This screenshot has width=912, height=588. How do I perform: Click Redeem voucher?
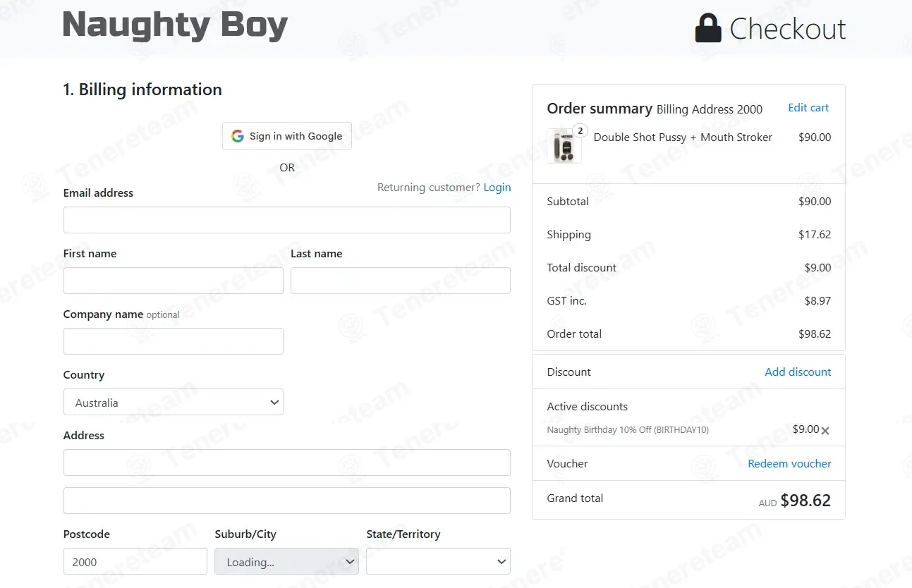pos(789,464)
